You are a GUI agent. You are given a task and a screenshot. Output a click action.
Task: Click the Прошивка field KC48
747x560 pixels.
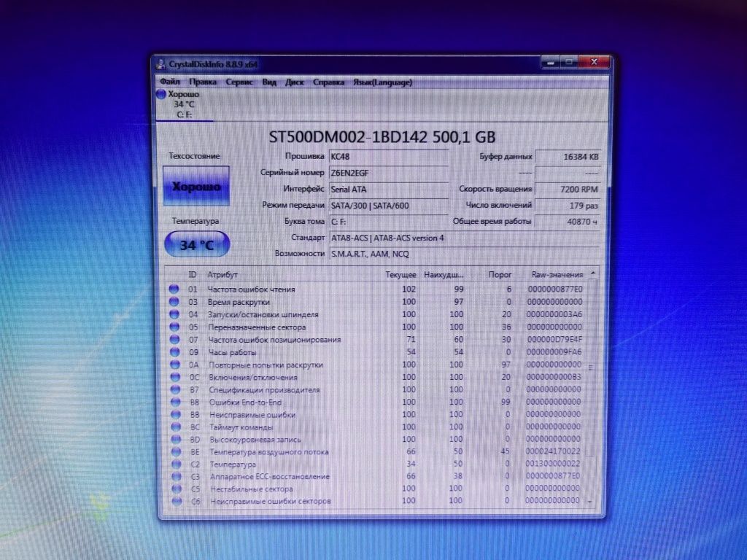click(388, 157)
